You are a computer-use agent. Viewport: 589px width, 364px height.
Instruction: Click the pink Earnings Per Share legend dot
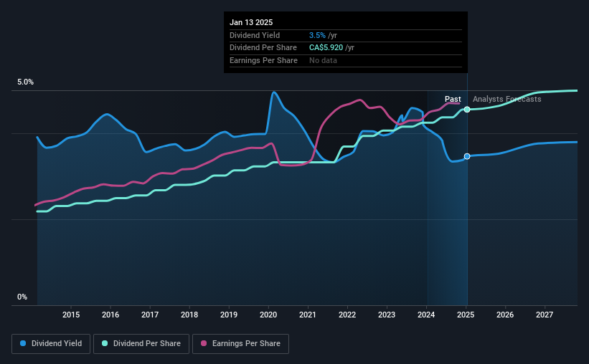click(204, 343)
